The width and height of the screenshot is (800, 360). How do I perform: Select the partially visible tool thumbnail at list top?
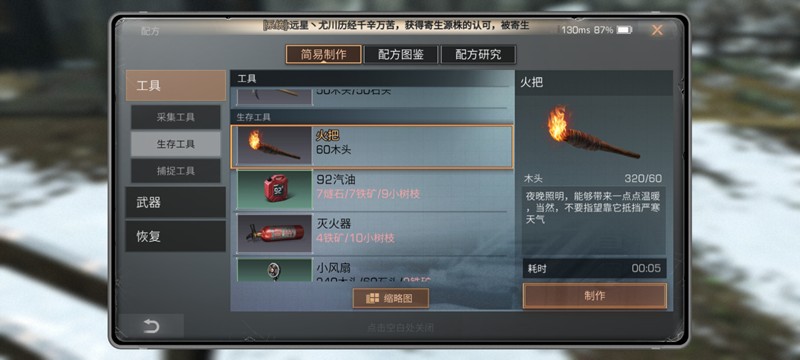tap(274, 96)
